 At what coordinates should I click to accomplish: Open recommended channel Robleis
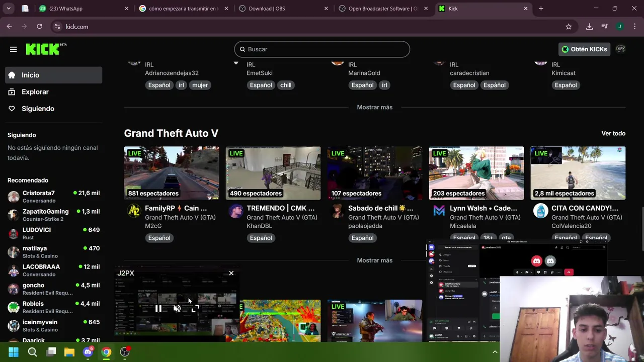[x=53, y=307]
